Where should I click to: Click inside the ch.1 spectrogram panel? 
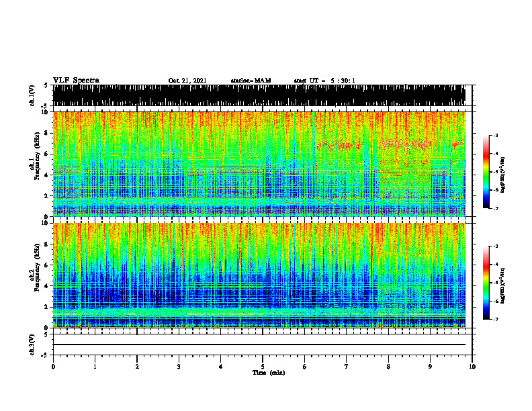pos(259,164)
